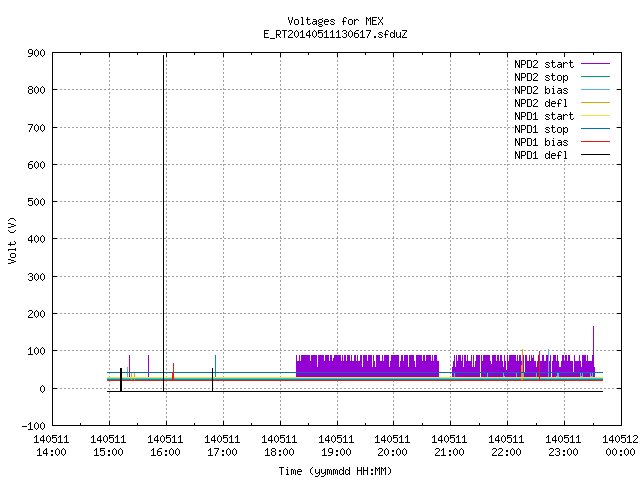Screen dimensions: 640x480
Task: Click the 'NPD1 start' legend label
Action: (x=544, y=116)
